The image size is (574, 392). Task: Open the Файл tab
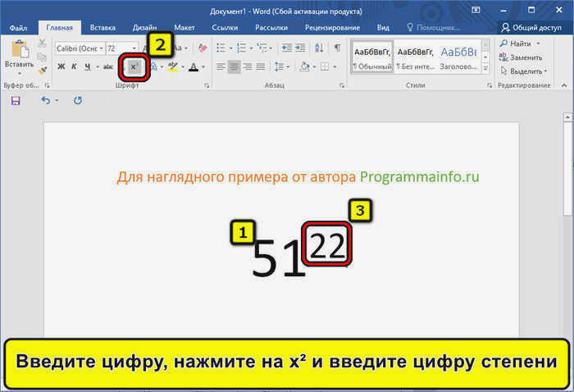tap(18, 28)
